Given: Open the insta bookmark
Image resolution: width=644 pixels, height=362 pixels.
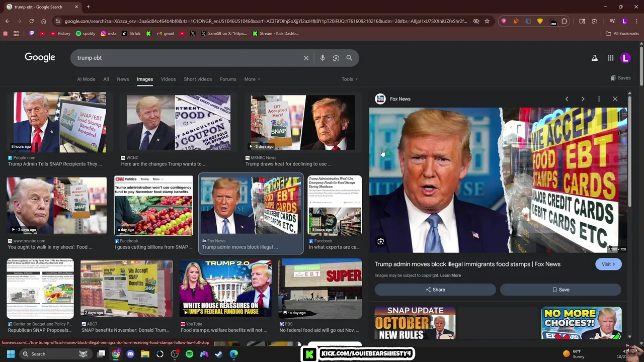Looking at the screenshot, I should click(x=108, y=34).
